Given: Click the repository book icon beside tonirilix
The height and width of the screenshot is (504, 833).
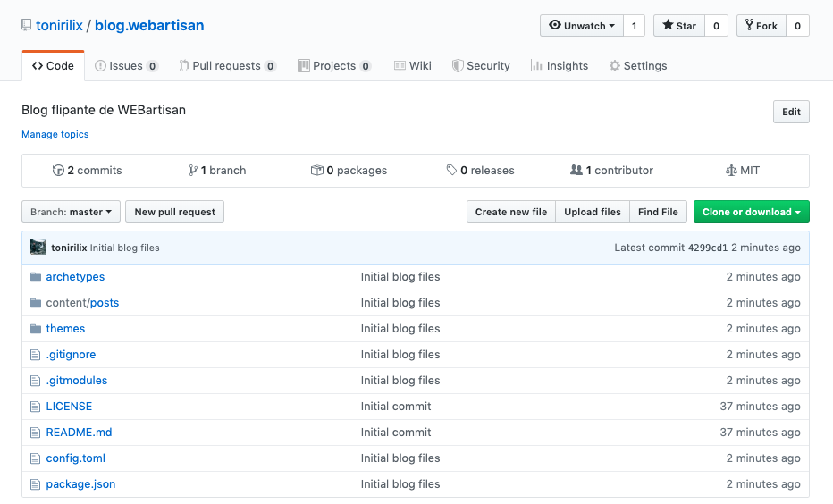Looking at the screenshot, I should pos(26,25).
